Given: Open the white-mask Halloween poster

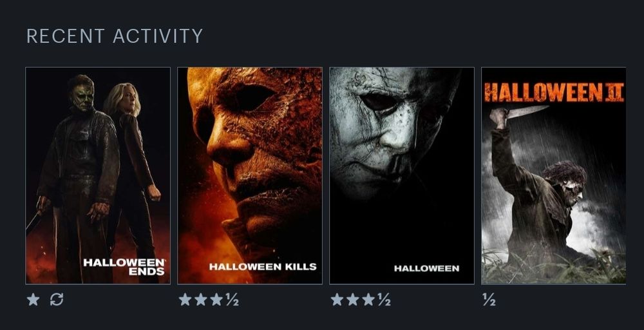Looking at the screenshot, I should (x=402, y=175).
